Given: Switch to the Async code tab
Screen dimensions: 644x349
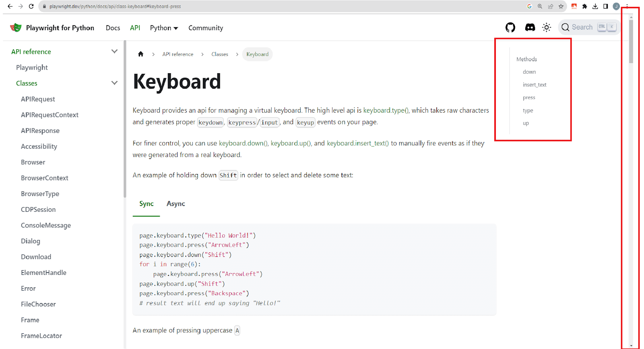Looking at the screenshot, I should pyautogui.click(x=176, y=204).
